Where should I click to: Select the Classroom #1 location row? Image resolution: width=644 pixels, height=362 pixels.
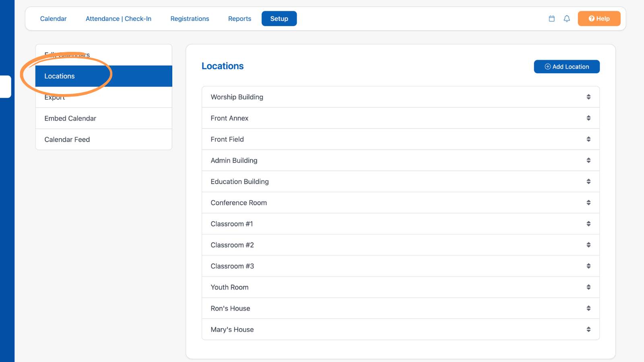pyautogui.click(x=400, y=224)
